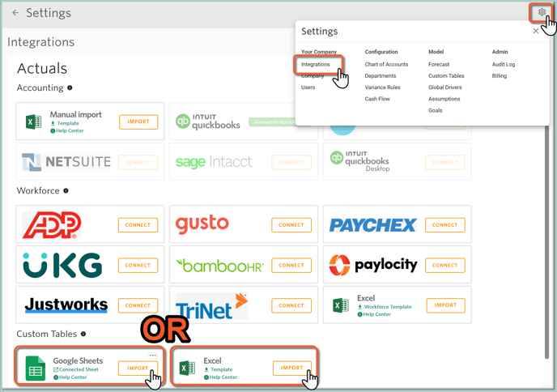Click the Sage Intacct logo
The width and height of the screenshot is (557, 392).
tap(214, 162)
